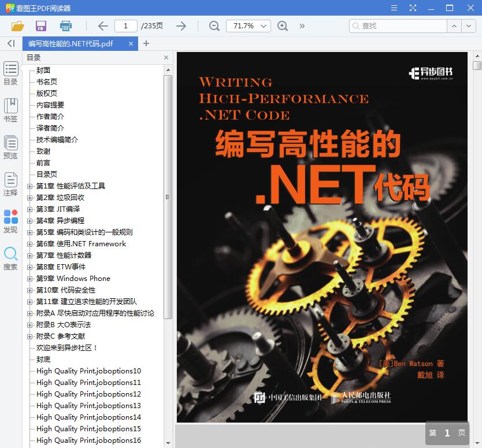Screen dimensions: 482x448
Task: Print the PDF using the printer icon
Action: tap(65, 26)
